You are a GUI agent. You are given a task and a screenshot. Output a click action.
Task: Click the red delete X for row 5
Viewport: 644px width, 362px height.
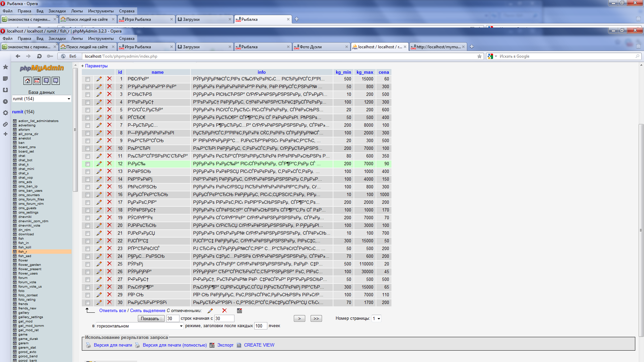pos(109,110)
